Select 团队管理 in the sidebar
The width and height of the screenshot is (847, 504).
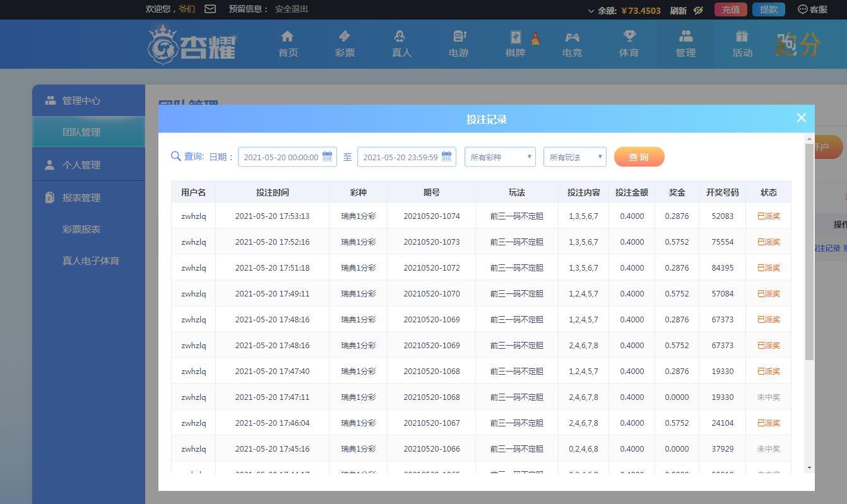tap(88, 132)
